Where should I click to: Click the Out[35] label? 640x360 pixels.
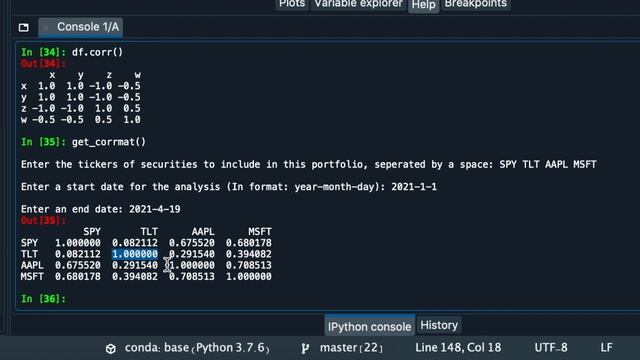[x=43, y=220]
